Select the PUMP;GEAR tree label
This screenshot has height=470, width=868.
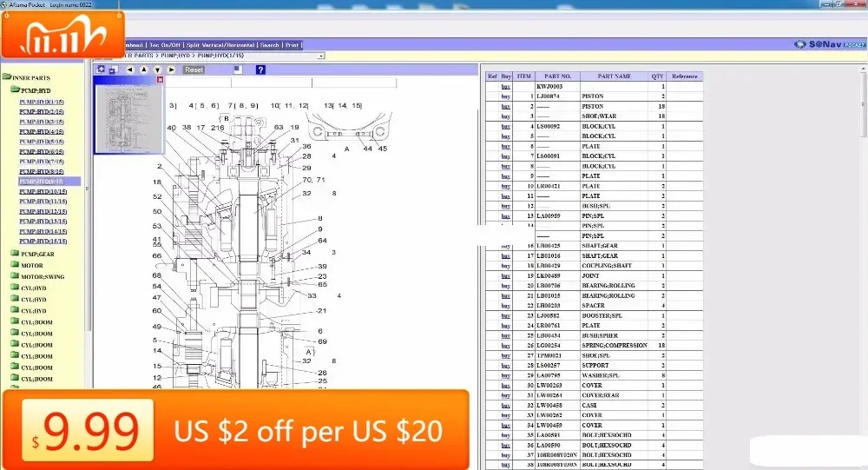[37, 255]
